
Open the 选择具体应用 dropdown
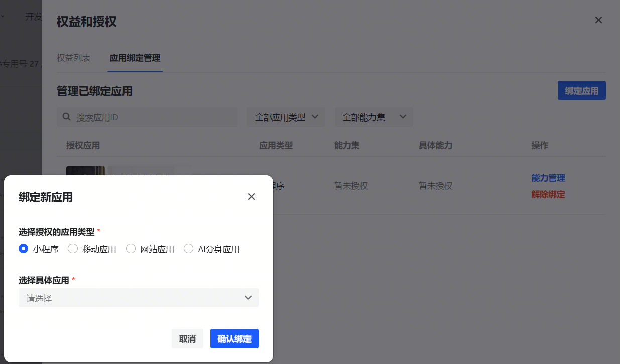138,298
